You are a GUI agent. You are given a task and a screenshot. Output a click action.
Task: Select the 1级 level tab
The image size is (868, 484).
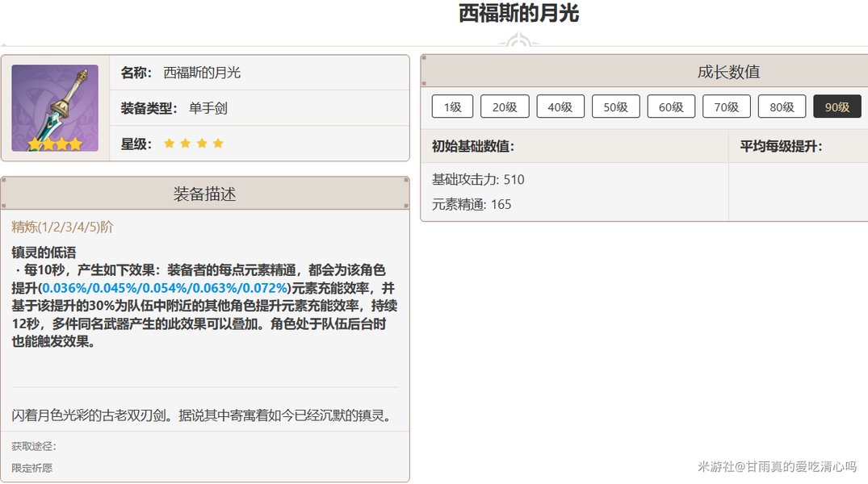(452, 106)
